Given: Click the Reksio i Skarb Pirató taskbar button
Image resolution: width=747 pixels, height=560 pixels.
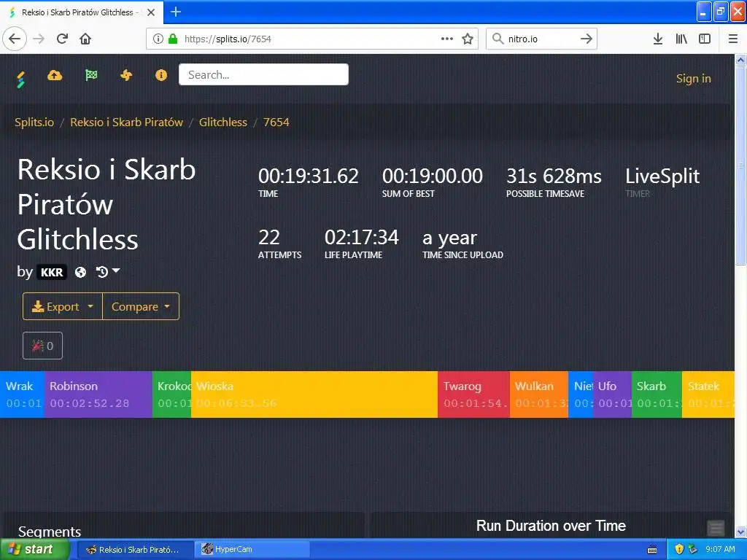Looking at the screenshot, I should (x=136, y=549).
